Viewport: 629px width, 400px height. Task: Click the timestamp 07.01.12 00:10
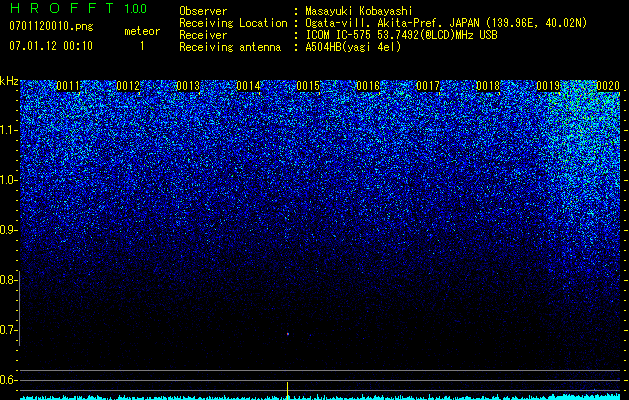(51, 46)
